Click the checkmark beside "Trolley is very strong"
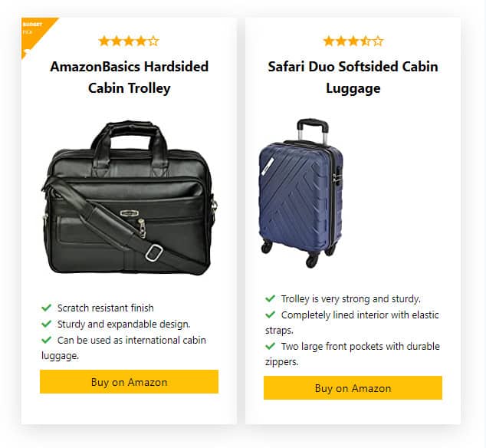486x448 pixels. [271, 298]
